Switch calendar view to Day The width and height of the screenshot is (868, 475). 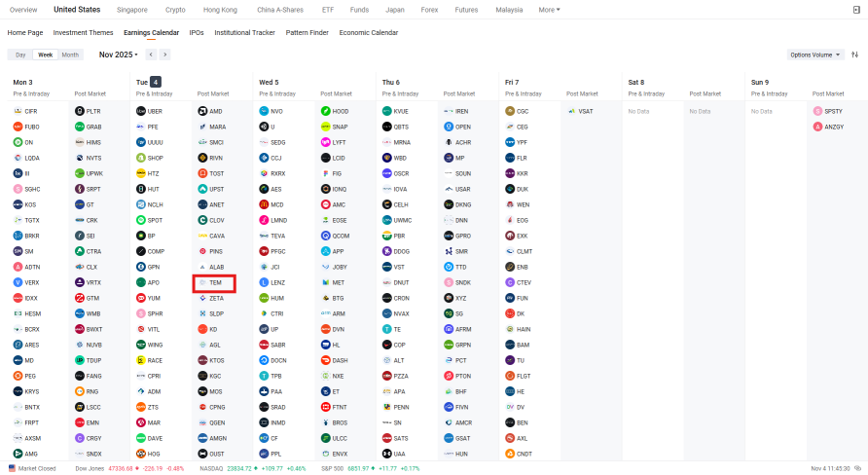click(20, 55)
